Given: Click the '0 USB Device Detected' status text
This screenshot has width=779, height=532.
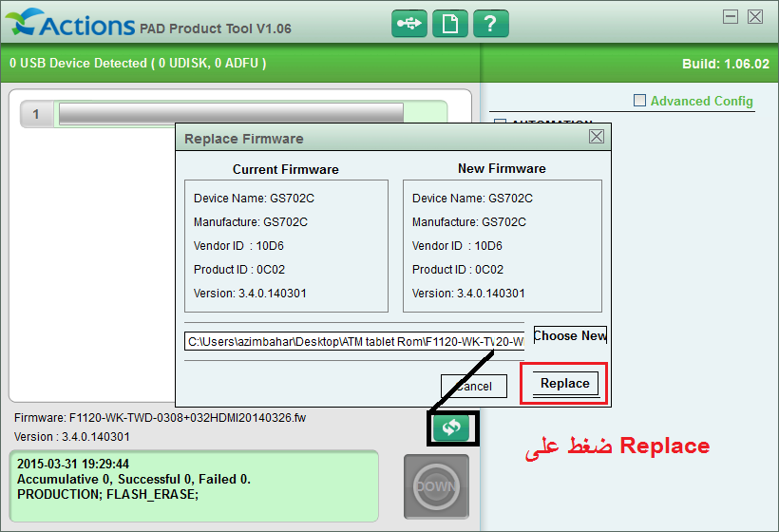Looking at the screenshot, I should [x=138, y=63].
